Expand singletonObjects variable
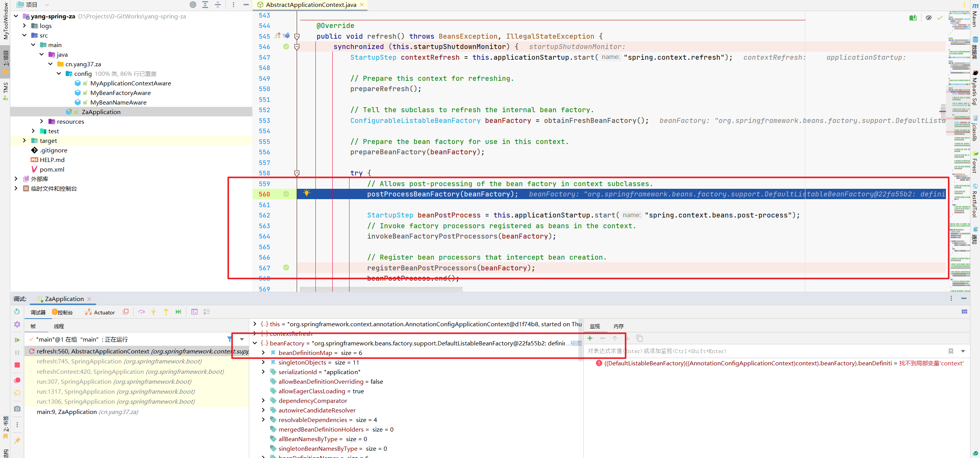Screen dimensions: 980x458 [x=263, y=362]
